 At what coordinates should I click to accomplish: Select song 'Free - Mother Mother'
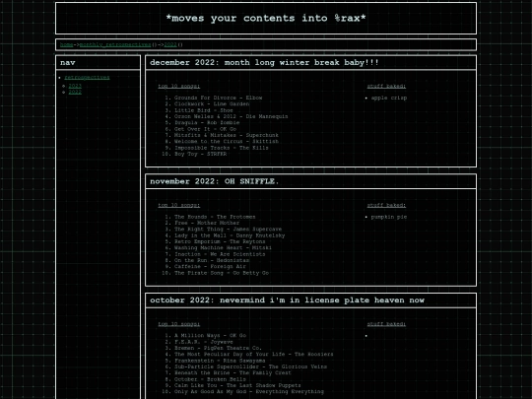pyautogui.click(x=207, y=223)
